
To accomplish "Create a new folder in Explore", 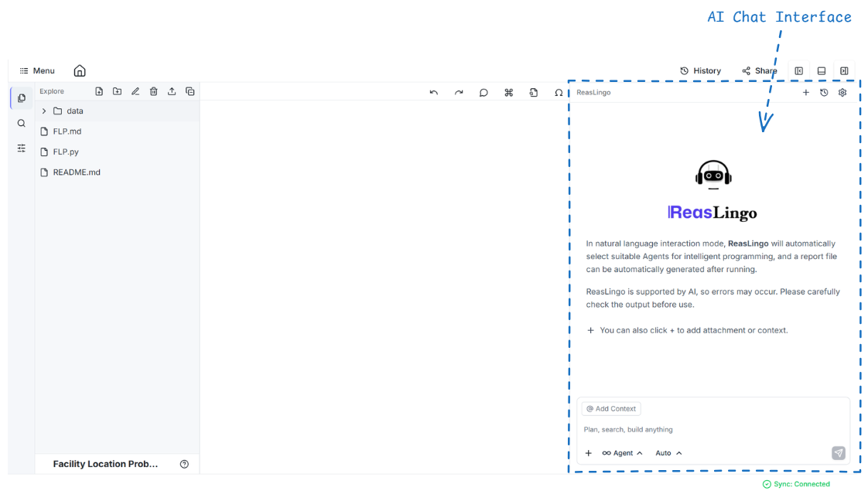I will tap(118, 91).
